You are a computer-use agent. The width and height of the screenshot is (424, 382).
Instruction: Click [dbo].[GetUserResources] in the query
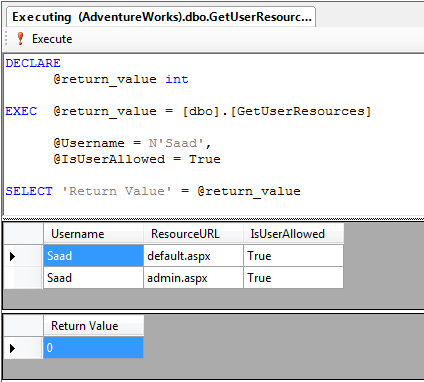click(x=277, y=111)
